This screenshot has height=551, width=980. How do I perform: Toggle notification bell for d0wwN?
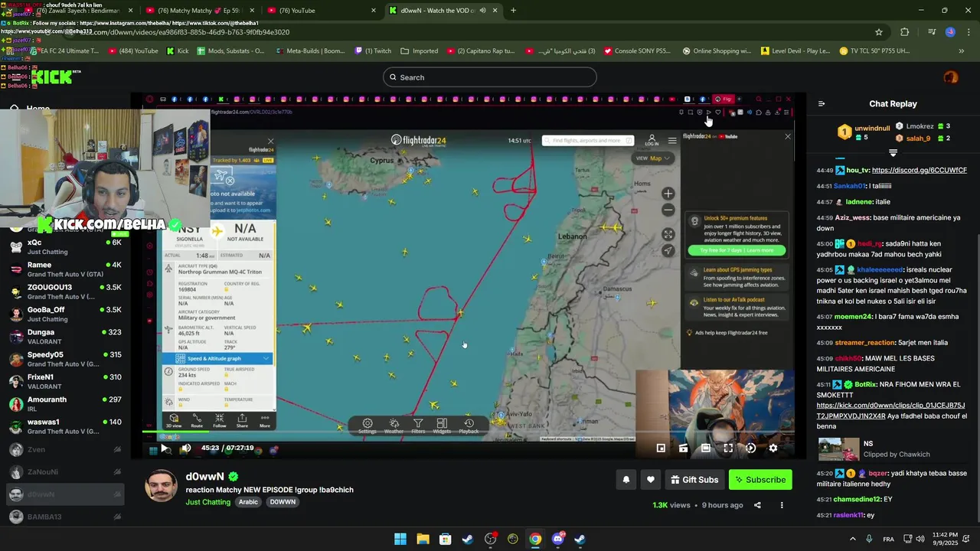point(626,480)
